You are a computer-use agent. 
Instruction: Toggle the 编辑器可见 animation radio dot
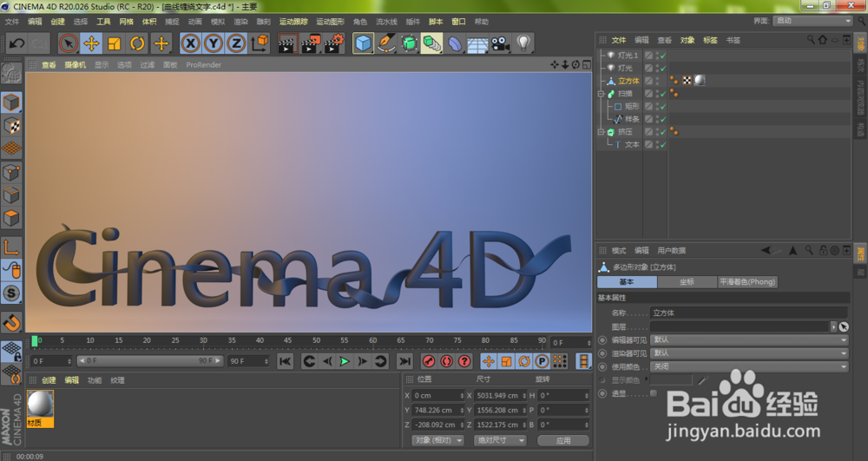(x=602, y=339)
